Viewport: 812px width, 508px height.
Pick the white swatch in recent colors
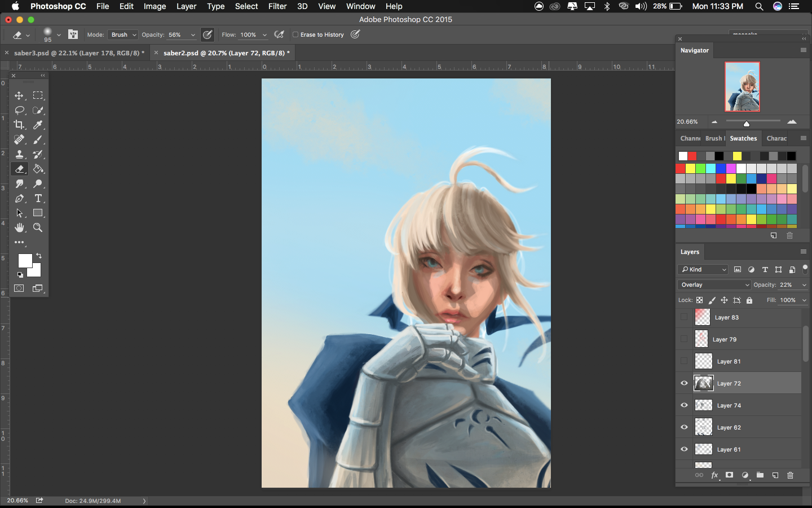pyautogui.click(x=683, y=156)
